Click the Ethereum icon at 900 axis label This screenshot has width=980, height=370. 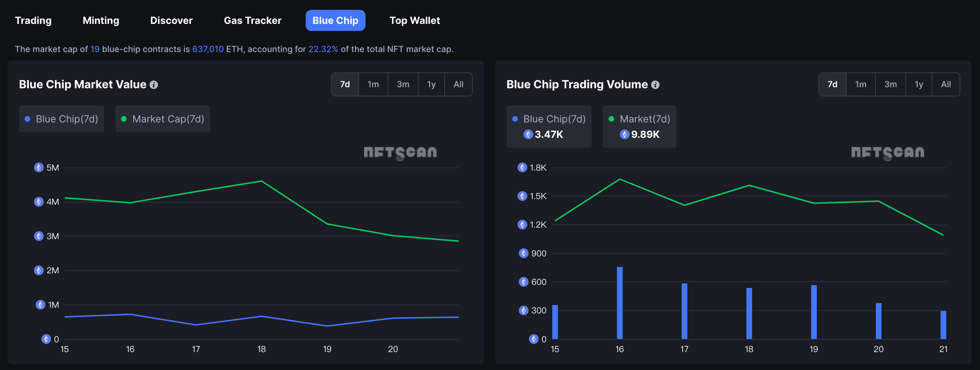tap(524, 253)
